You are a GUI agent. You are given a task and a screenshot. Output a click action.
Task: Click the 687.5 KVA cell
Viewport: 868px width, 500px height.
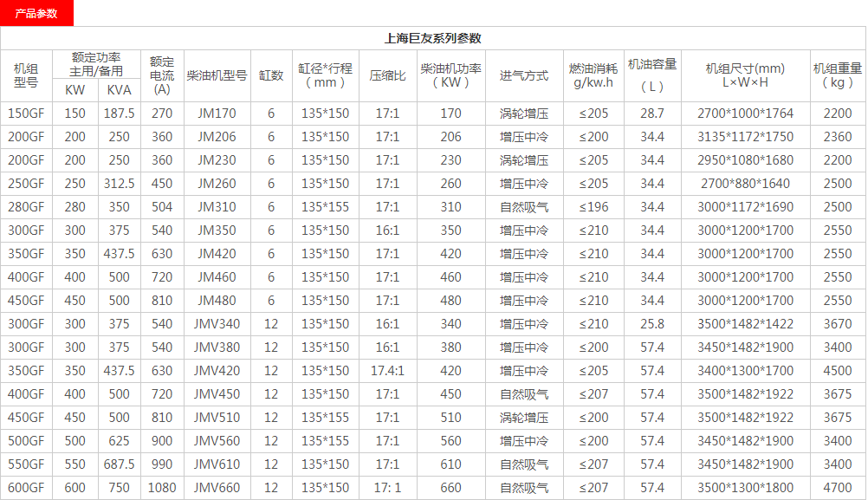(x=119, y=464)
